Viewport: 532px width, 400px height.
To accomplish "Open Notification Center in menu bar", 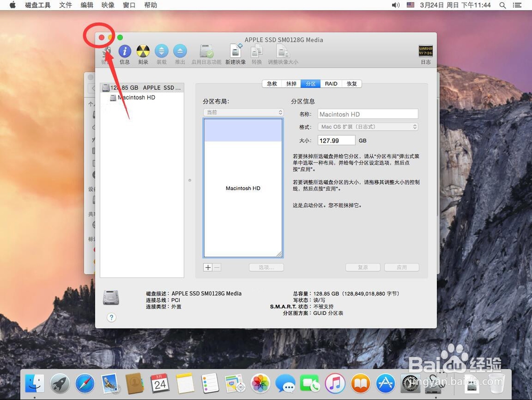I will [517, 5].
